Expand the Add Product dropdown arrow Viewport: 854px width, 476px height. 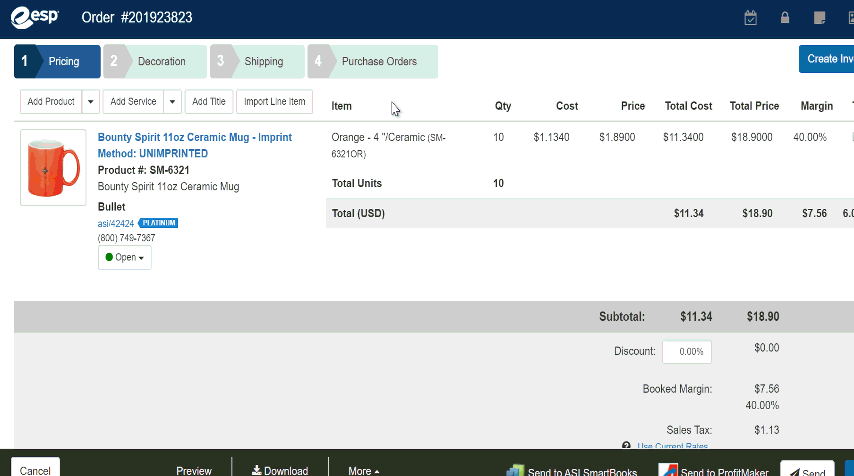[x=90, y=101]
